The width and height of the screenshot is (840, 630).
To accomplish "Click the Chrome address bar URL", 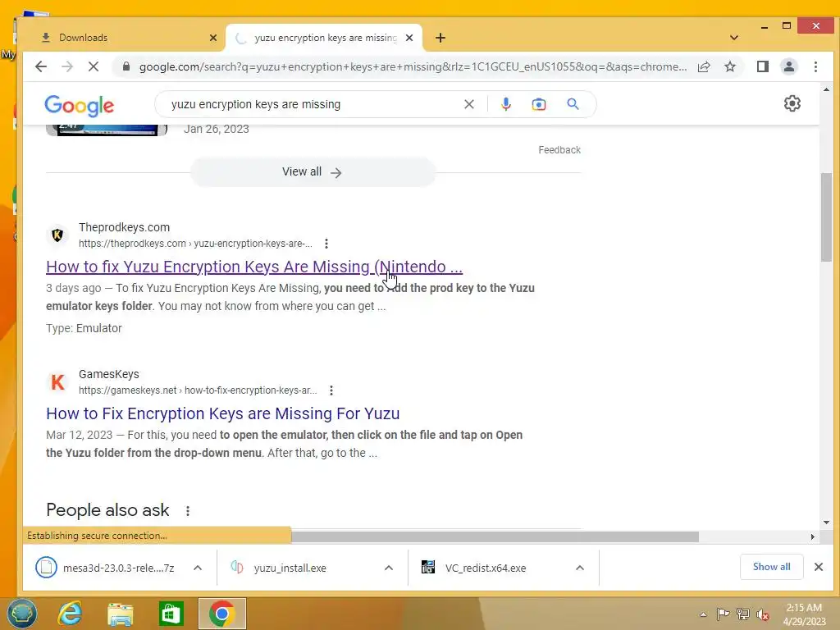I will [413, 67].
